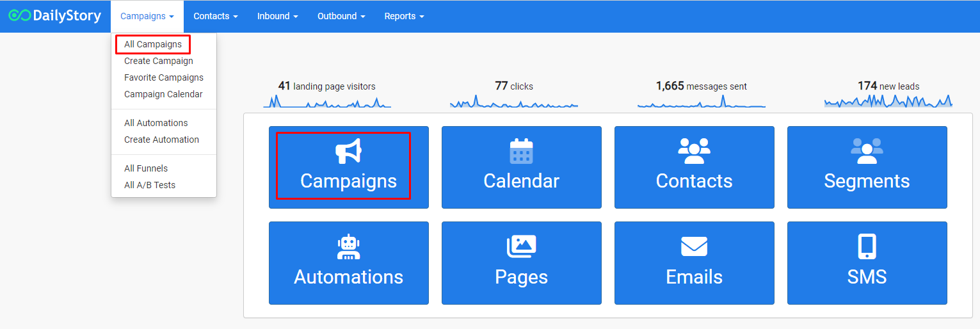Click the DailyStory brand name text

point(67,15)
